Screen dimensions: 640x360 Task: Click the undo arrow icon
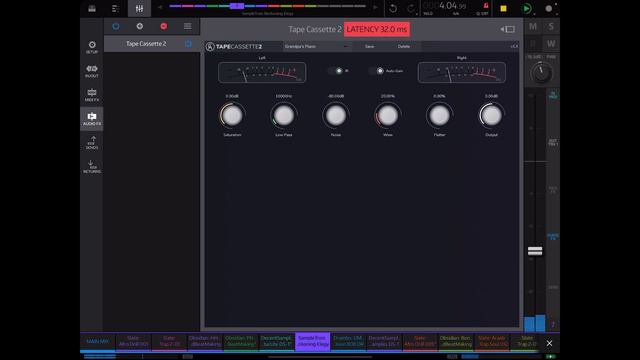click(393, 8)
